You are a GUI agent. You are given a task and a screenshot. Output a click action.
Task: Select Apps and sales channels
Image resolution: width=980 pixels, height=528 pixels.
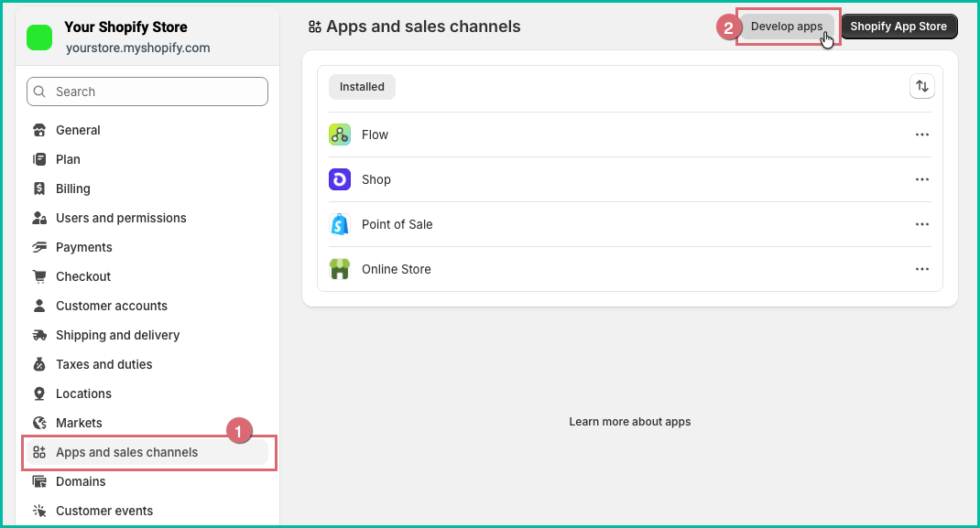click(147, 452)
